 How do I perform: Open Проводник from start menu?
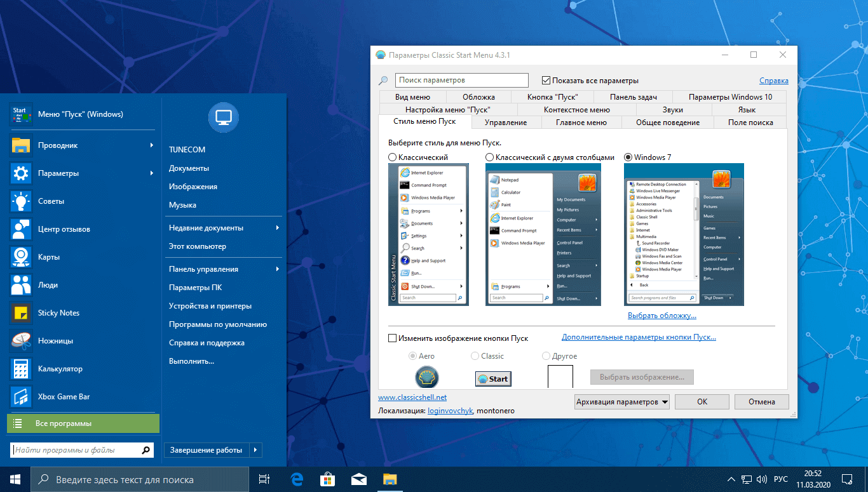[x=83, y=145]
